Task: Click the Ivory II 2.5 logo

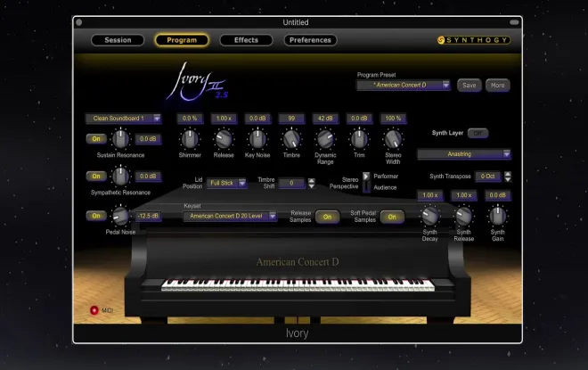Action: point(198,83)
